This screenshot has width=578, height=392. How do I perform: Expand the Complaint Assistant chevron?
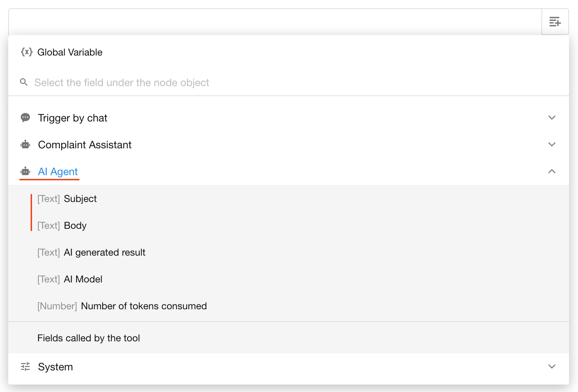point(552,145)
